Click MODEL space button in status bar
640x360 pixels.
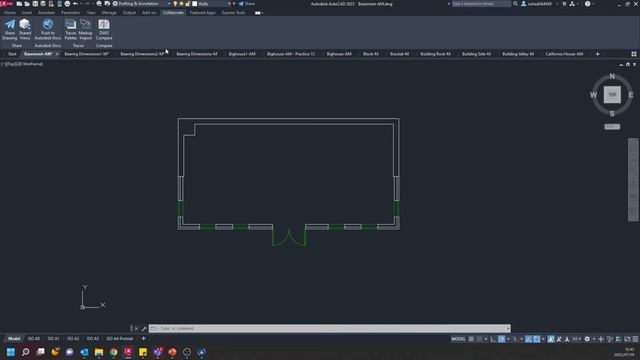pyautogui.click(x=458, y=339)
